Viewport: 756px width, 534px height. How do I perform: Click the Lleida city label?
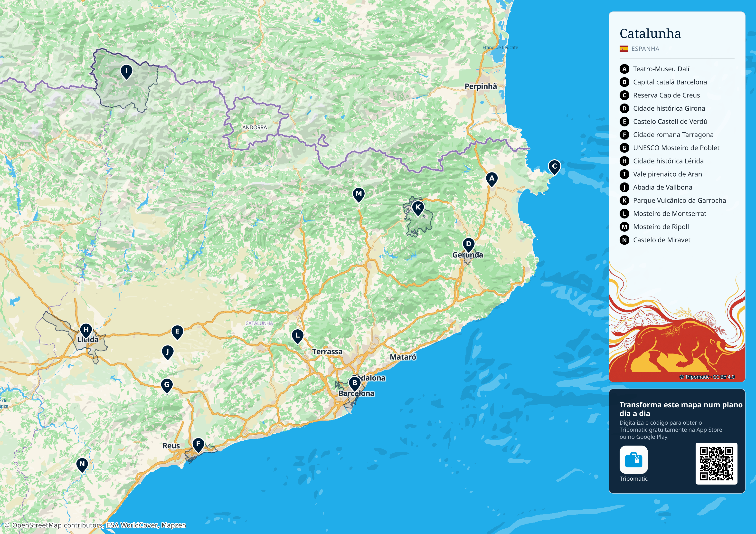(88, 340)
